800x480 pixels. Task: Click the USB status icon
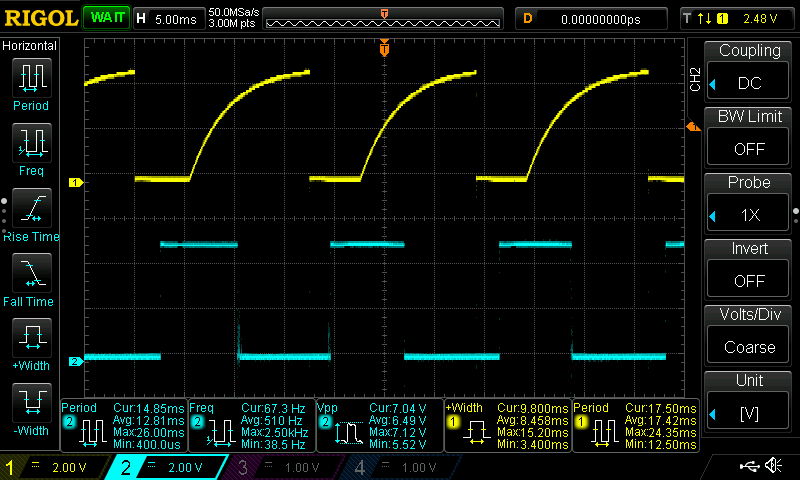[748, 466]
